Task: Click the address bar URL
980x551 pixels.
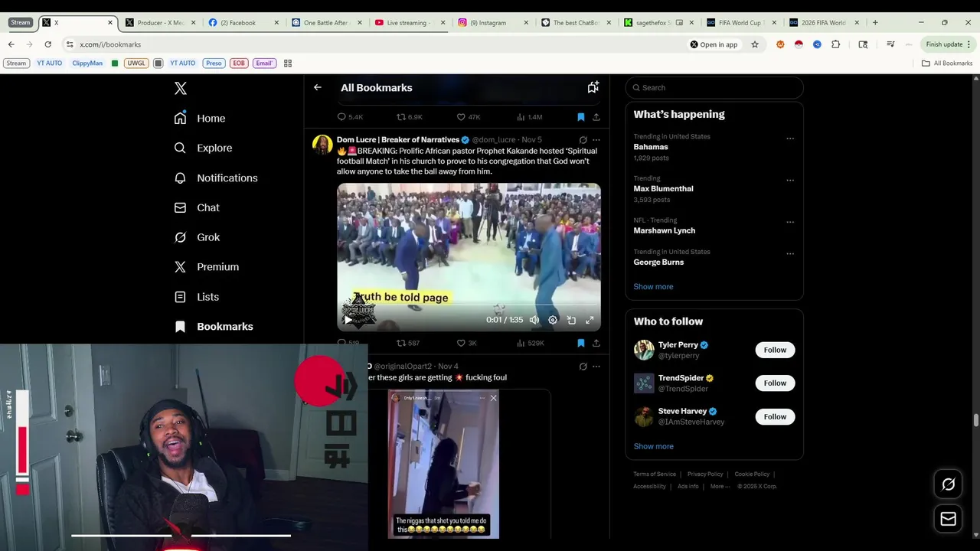Action: coord(110,44)
